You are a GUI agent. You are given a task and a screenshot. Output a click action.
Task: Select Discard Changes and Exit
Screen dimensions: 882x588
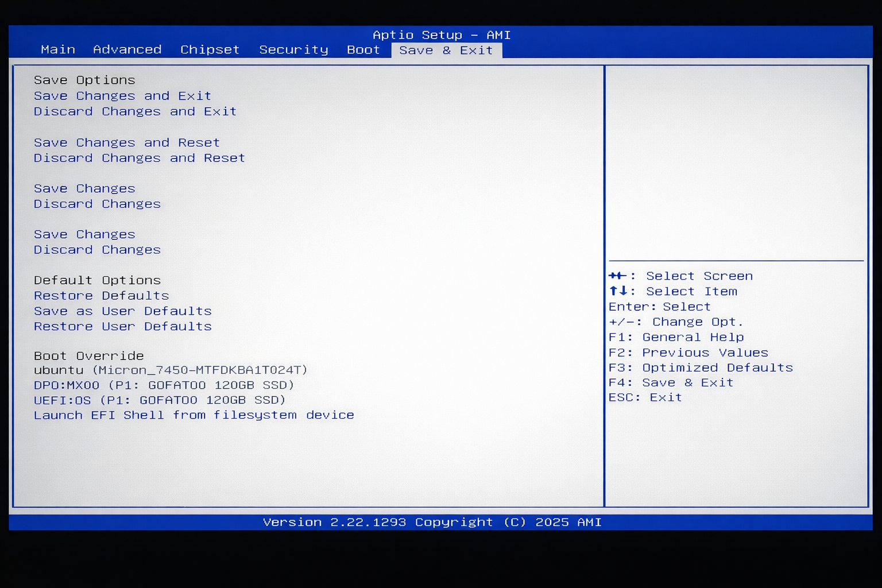135,111
